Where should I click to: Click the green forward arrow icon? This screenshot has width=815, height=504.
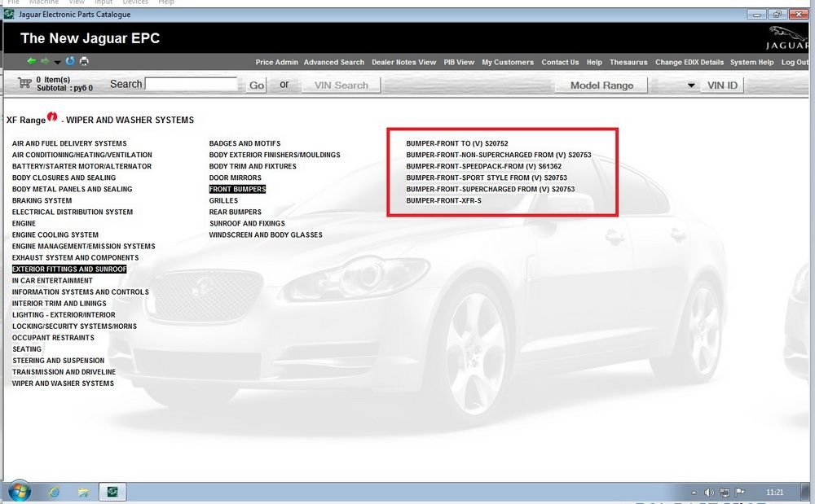45,61
